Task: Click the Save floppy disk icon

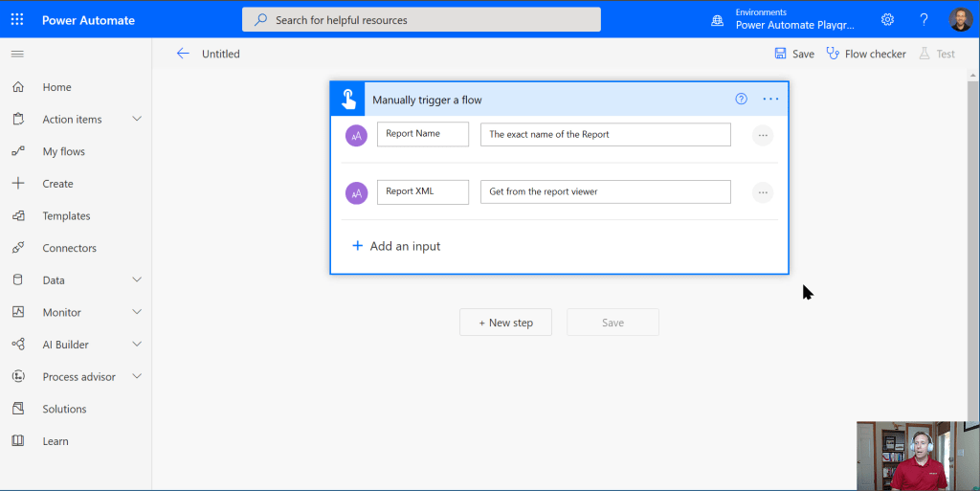Action: pyautogui.click(x=780, y=53)
